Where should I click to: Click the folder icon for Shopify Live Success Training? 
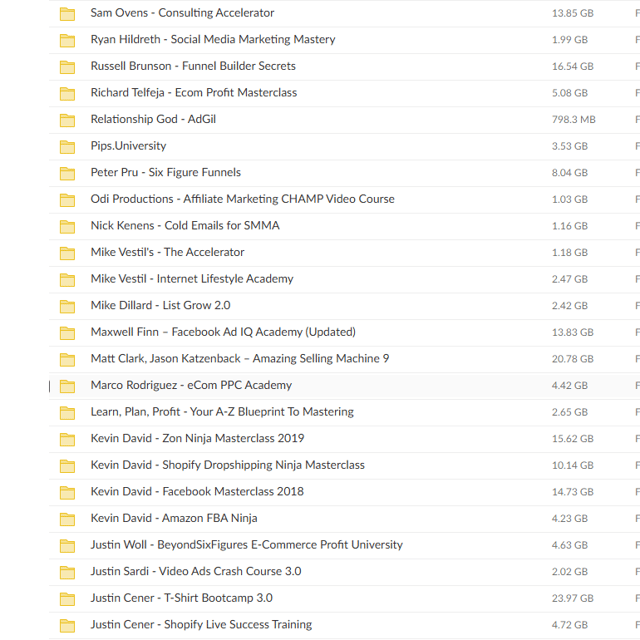pyautogui.click(x=67, y=625)
